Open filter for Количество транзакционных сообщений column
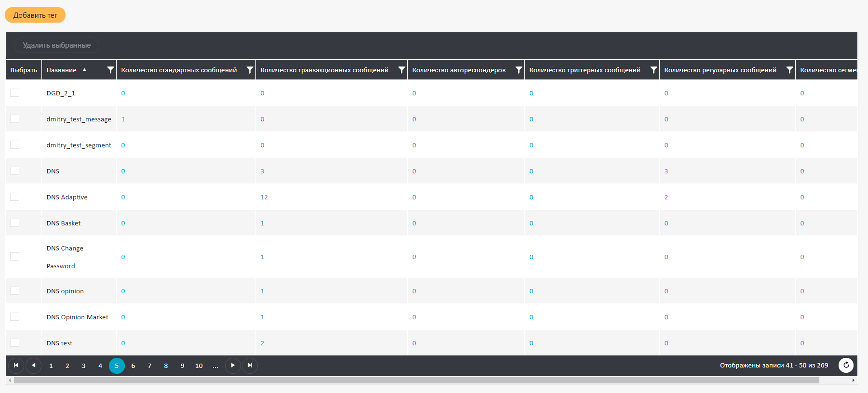Image resolution: width=868 pixels, height=393 pixels. [401, 70]
